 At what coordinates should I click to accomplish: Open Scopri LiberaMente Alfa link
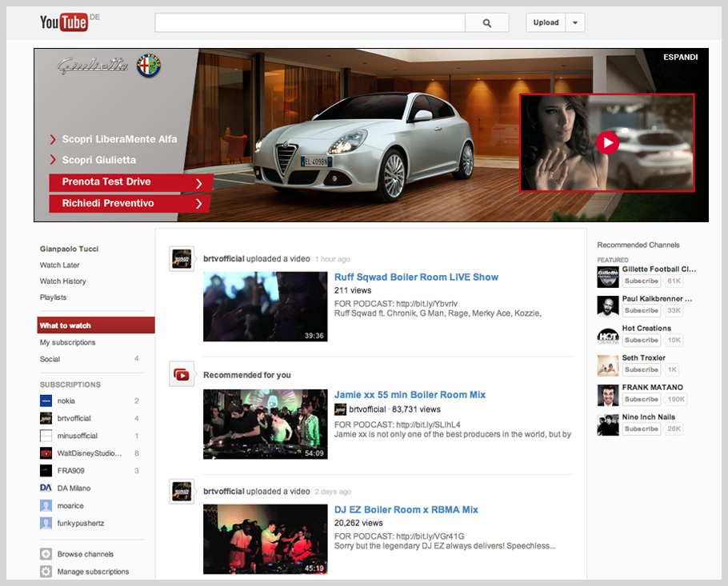click(119, 139)
